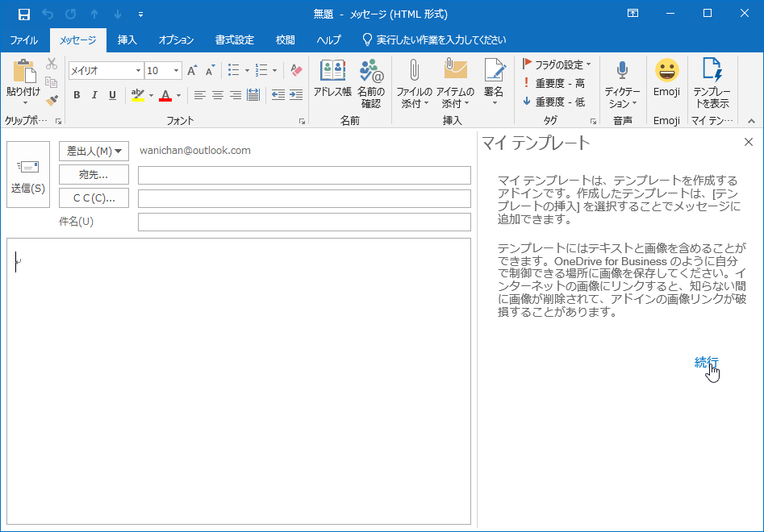The image size is (764, 532).
Task: Open the ヘルプ tab
Action: click(329, 40)
